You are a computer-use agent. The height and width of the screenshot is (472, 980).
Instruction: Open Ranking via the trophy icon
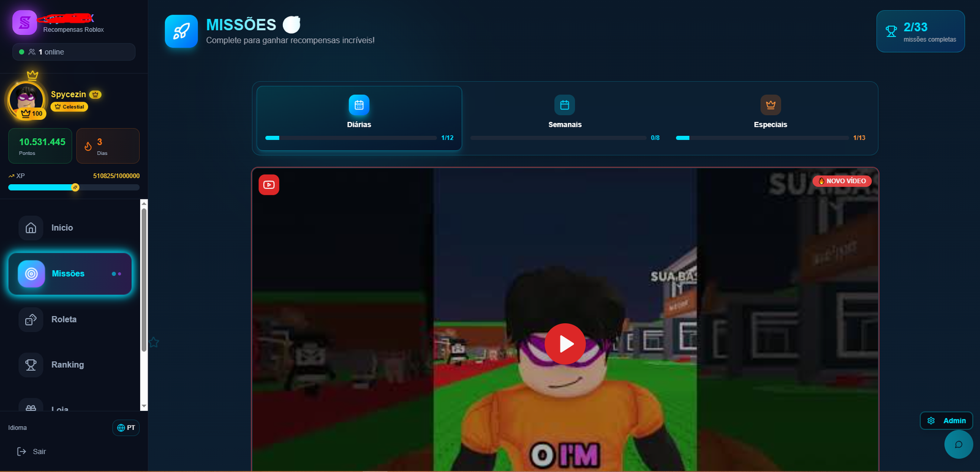[x=31, y=365]
